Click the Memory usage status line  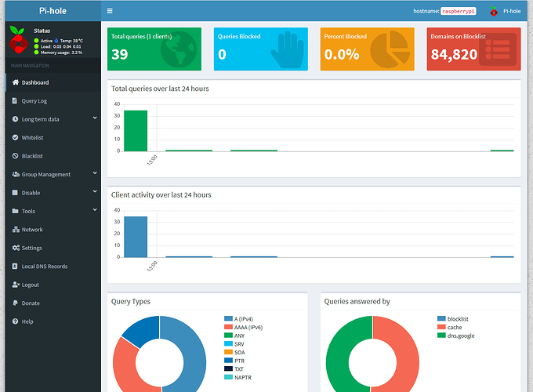pos(61,53)
